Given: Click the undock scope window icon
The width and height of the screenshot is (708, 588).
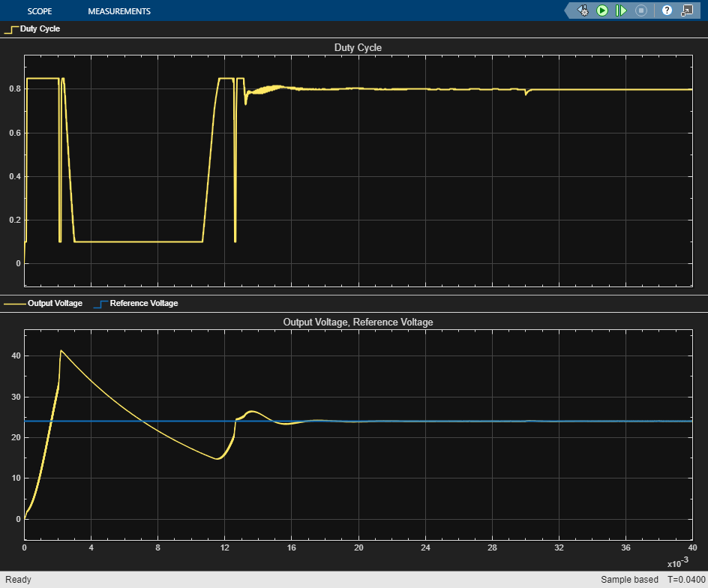Looking at the screenshot, I should coord(686,10).
